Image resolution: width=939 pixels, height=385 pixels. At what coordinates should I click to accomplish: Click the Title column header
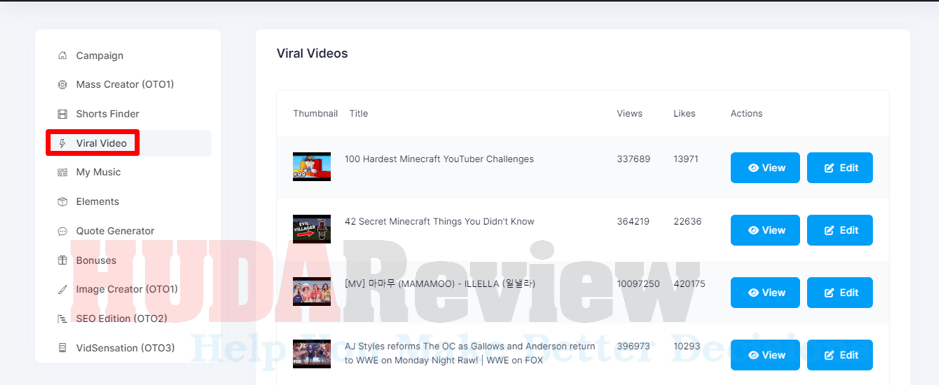tap(359, 113)
